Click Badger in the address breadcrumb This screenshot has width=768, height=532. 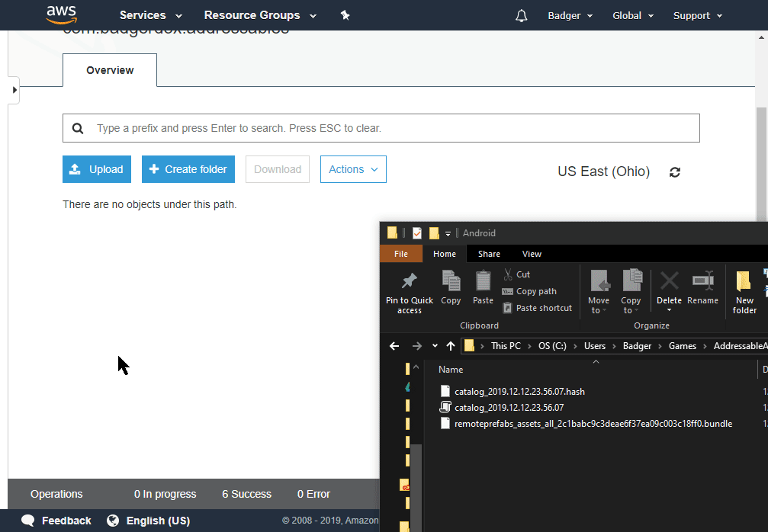pyautogui.click(x=637, y=346)
